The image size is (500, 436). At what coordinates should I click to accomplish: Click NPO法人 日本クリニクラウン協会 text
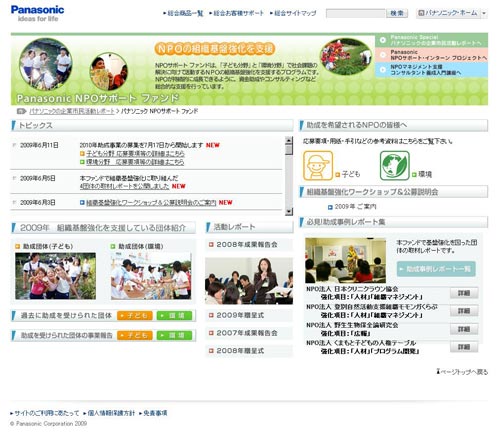(x=352, y=289)
